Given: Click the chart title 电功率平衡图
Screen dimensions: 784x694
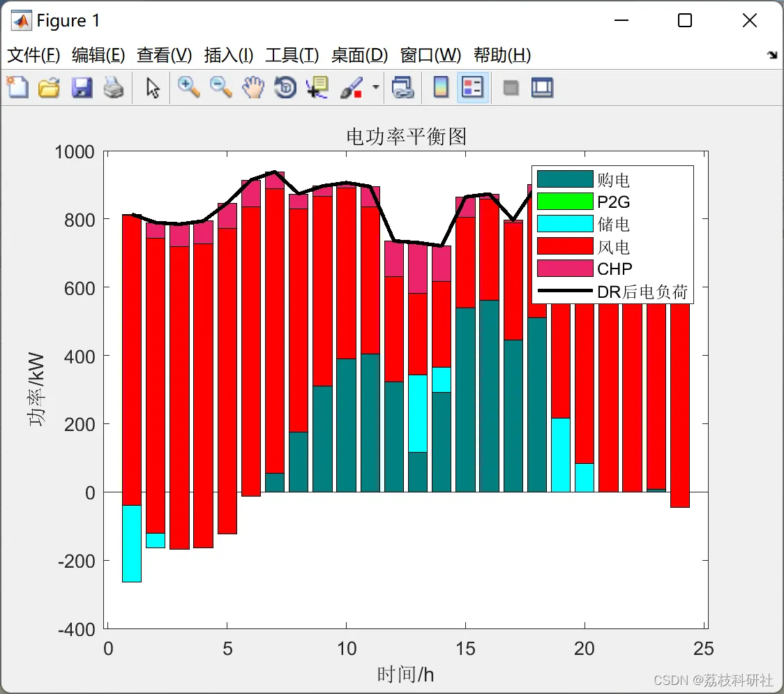Looking at the screenshot, I should click(x=407, y=137).
